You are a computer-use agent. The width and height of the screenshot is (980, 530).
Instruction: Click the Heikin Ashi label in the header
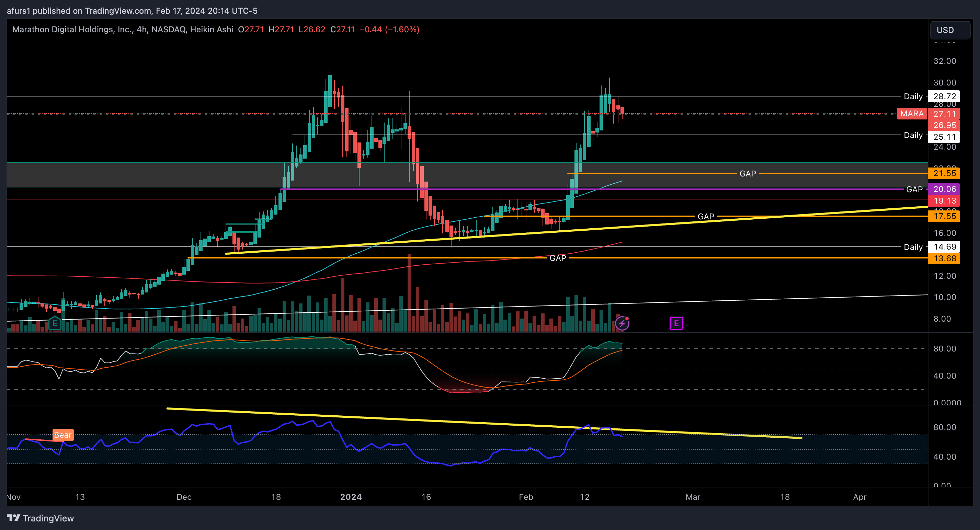click(212, 29)
